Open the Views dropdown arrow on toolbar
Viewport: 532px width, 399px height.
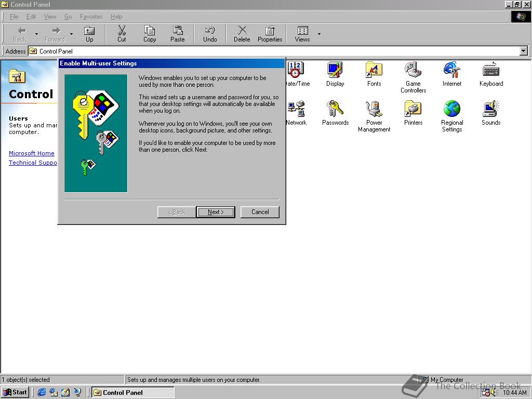click(318, 33)
